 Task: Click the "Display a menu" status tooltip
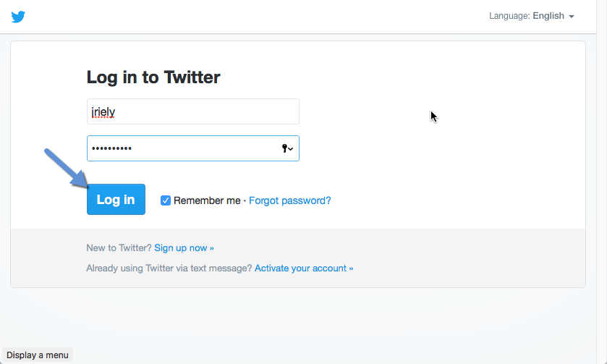pos(38,355)
